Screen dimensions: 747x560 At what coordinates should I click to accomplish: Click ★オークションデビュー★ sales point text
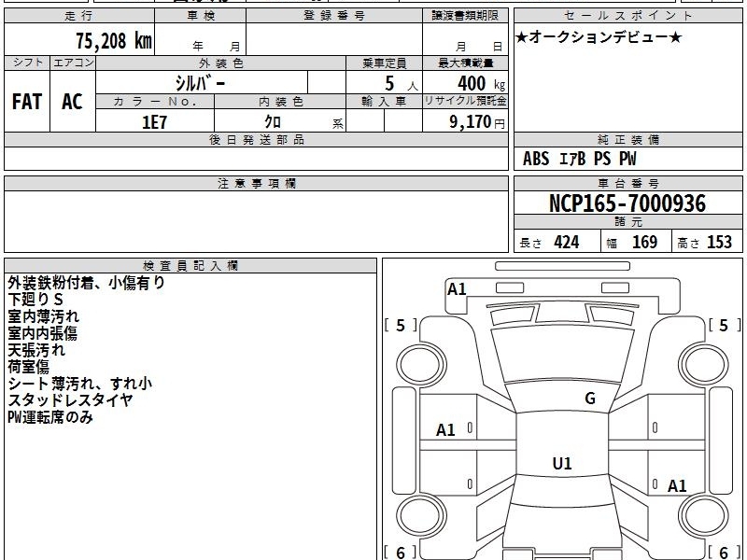tap(599, 37)
